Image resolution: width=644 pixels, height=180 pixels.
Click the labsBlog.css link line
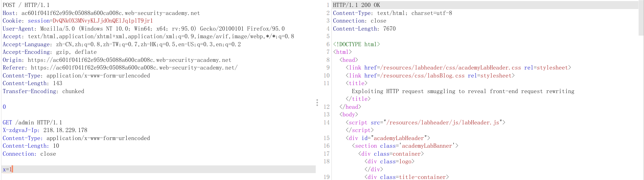[x=430, y=76]
